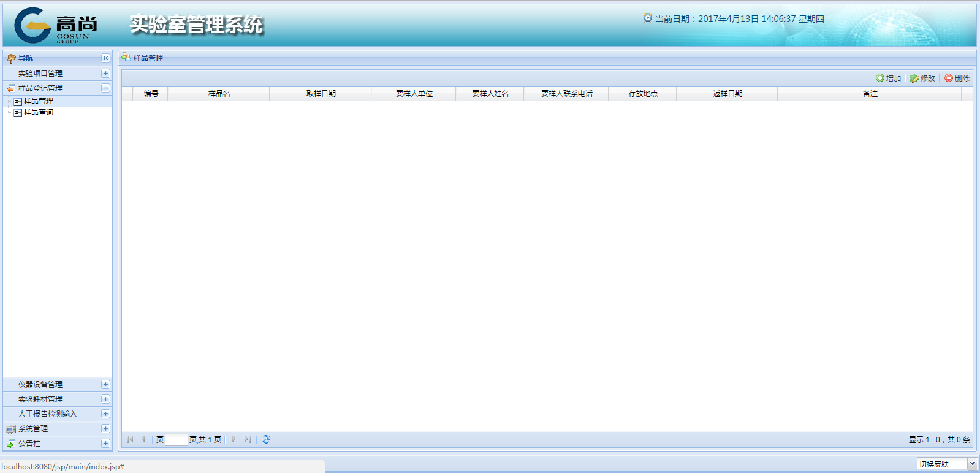Click the GOSUN logo in header
Image resolution: width=980 pixels, height=473 pixels.
pos(55,25)
